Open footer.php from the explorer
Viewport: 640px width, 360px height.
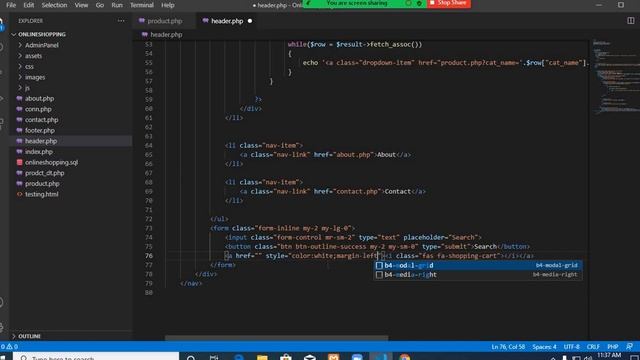click(x=40, y=130)
